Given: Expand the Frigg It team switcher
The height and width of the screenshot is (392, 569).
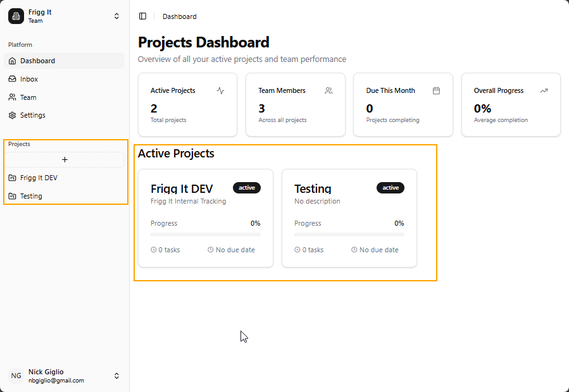Looking at the screenshot, I should pyautogui.click(x=116, y=16).
